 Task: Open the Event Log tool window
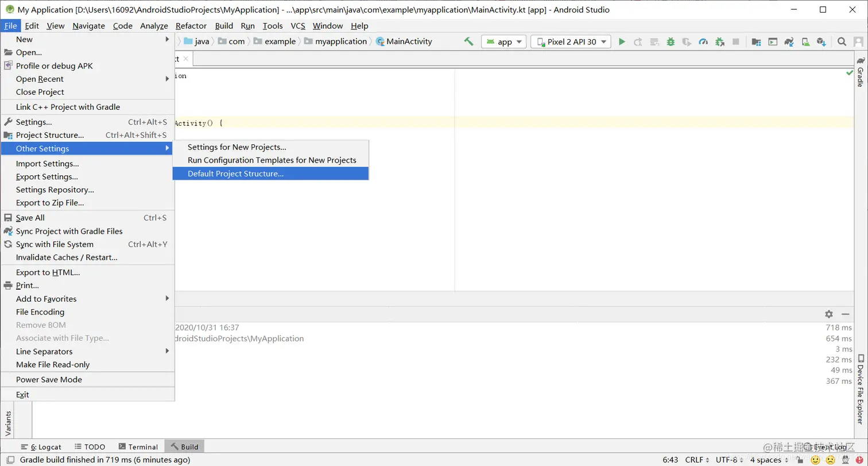coord(824,447)
